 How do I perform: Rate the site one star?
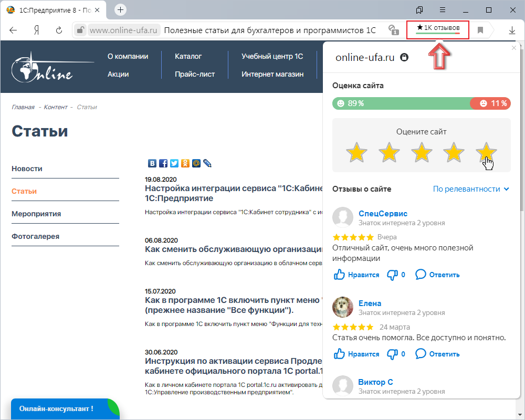pos(356,152)
